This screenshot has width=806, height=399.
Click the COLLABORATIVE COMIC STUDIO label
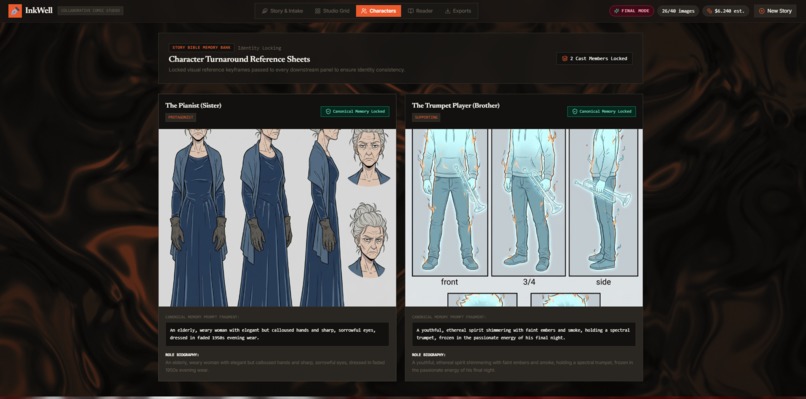pos(90,11)
